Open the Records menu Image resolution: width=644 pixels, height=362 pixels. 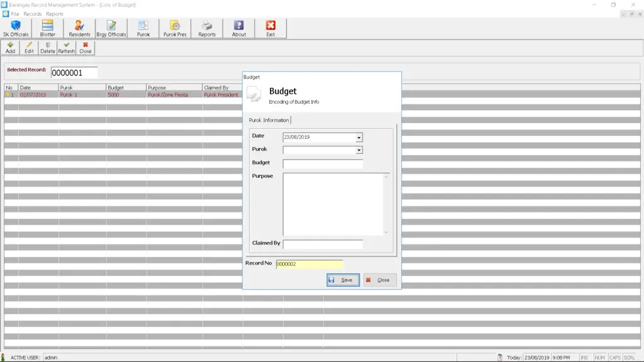[x=33, y=13]
